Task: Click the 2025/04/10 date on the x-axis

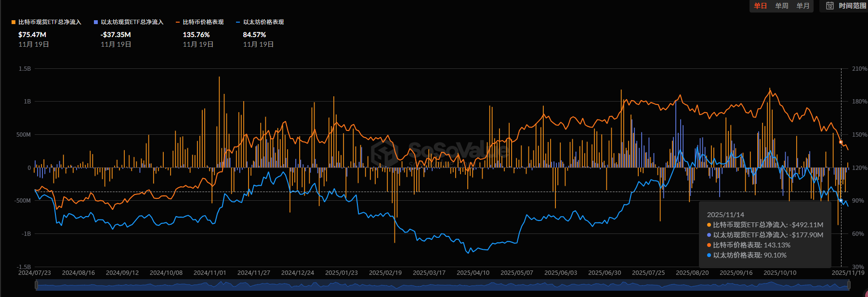Action: [x=473, y=273]
